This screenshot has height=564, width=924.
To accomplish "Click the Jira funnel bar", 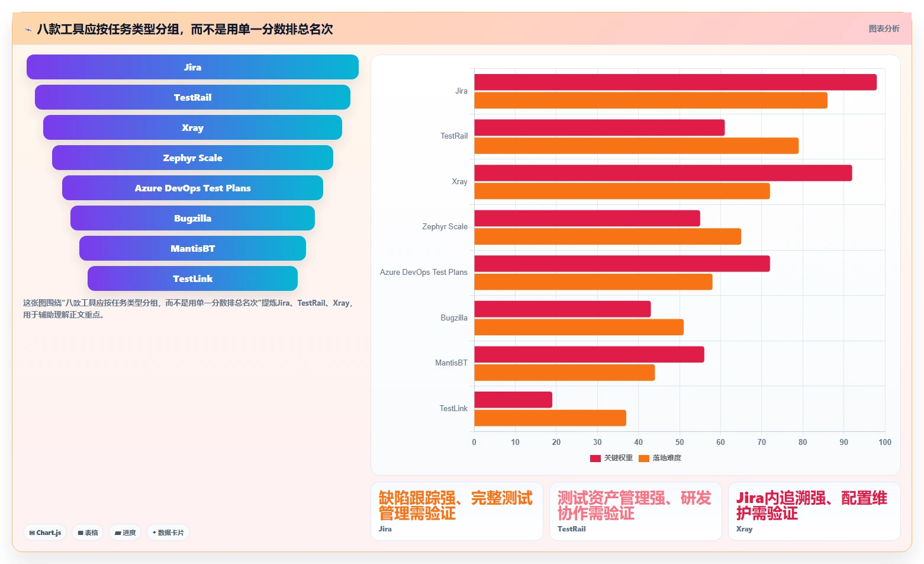I will tap(192, 67).
